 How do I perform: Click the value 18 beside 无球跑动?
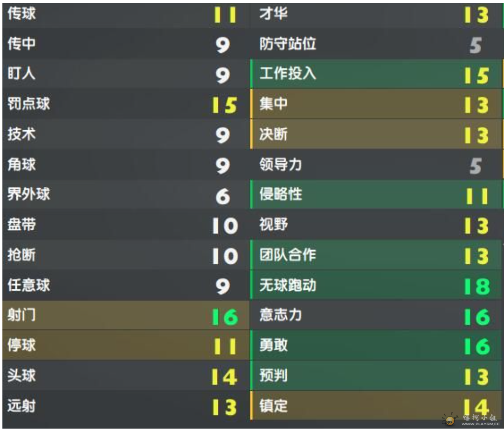pyautogui.click(x=477, y=286)
